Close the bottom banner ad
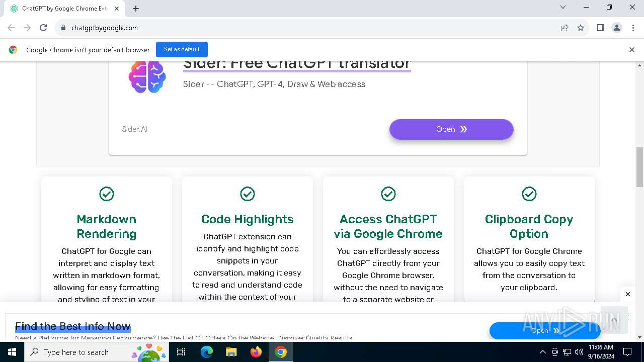 (x=628, y=294)
